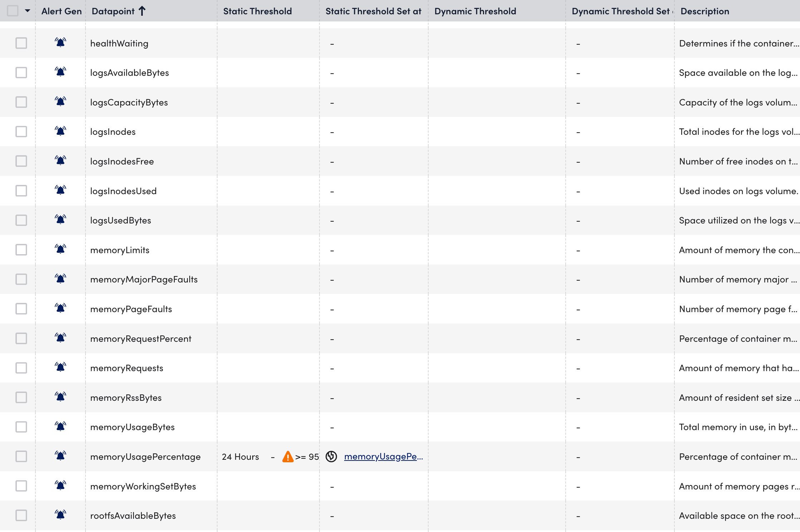Click description 'Total memory in use, in byt...'
Screen dimensions: 800x532
pyautogui.click(x=738, y=427)
